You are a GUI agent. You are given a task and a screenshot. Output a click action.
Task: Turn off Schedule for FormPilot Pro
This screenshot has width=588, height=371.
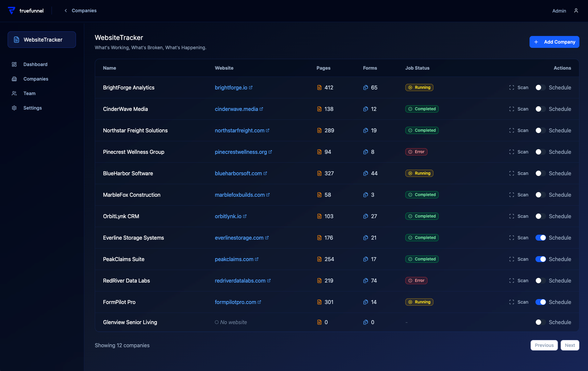click(540, 302)
